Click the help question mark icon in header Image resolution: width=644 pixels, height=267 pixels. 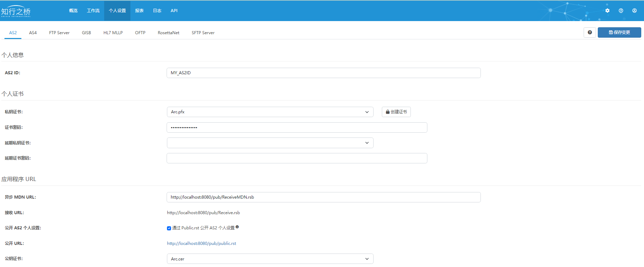click(621, 11)
